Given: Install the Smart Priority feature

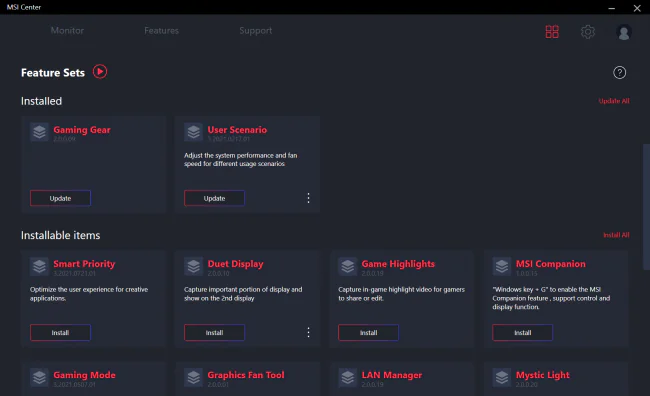Looking at the screenshot, I should pyautogui.click(x=60, y=333).
